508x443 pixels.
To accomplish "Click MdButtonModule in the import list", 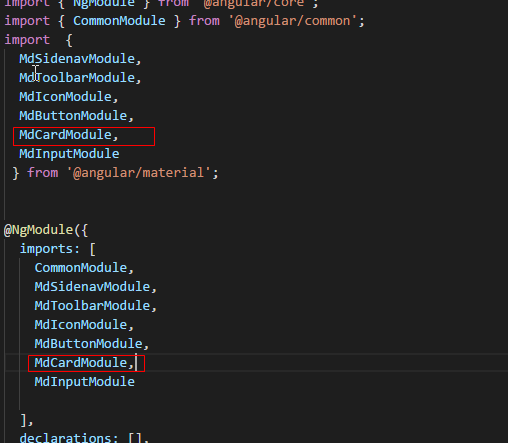I will 73,116.
